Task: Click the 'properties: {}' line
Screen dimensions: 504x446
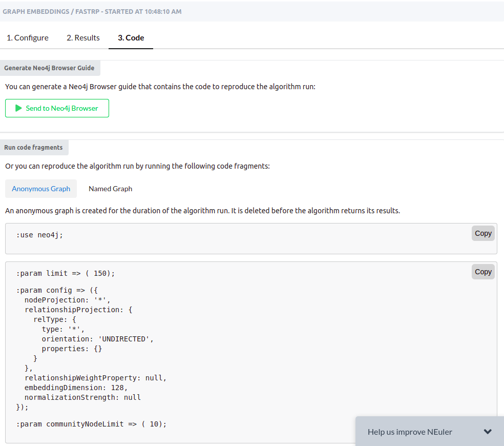Action: coord(72,349)
